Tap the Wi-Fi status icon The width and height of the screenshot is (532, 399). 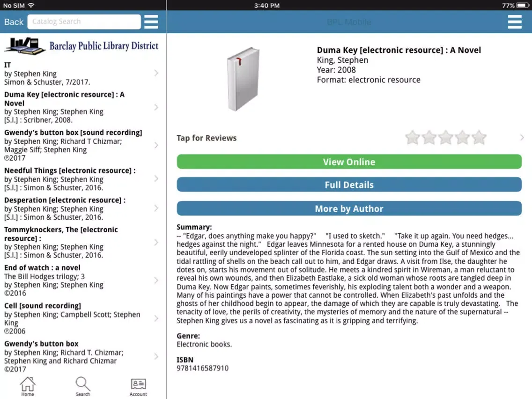31,5
